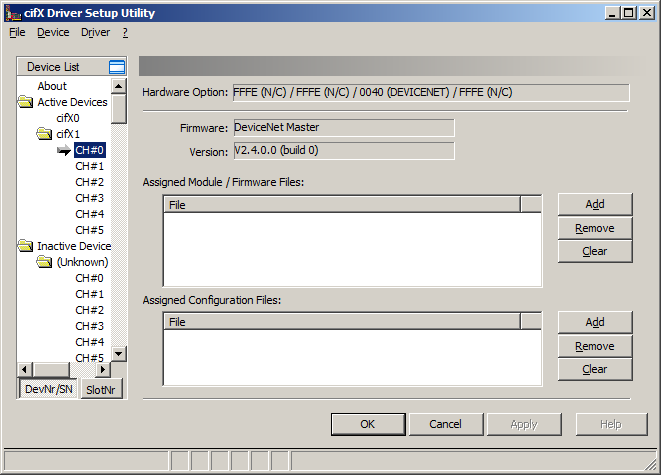Viewport: 661px width, 475px height.
Task: Select CH#4 under (Unknown) device
Action: 89,342
